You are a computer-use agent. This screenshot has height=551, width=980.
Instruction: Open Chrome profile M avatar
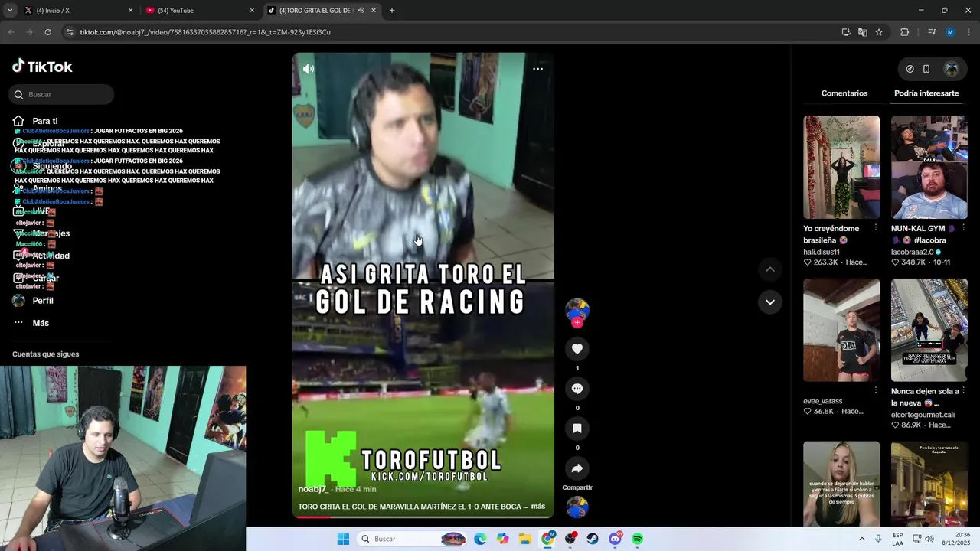[x=950, y=32]
